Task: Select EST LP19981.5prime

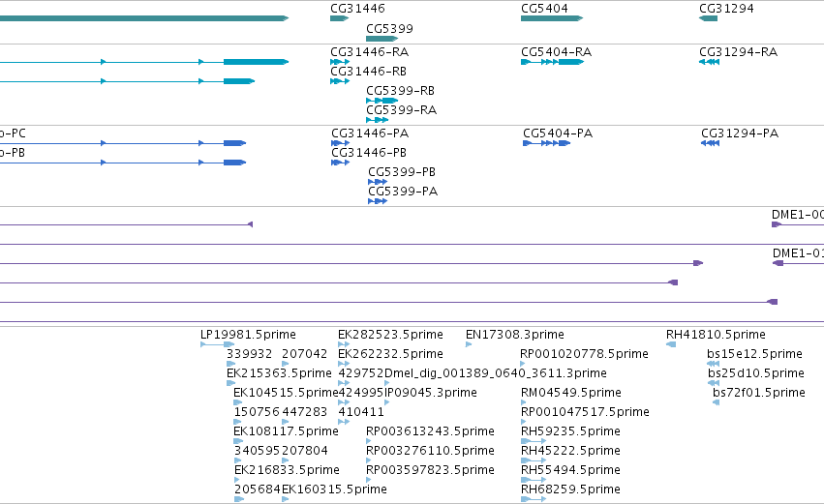Action: tap(248, 335)
